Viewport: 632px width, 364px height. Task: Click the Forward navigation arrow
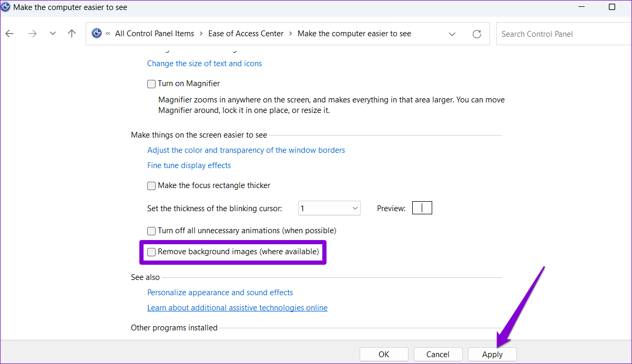[x=33, y=34]
